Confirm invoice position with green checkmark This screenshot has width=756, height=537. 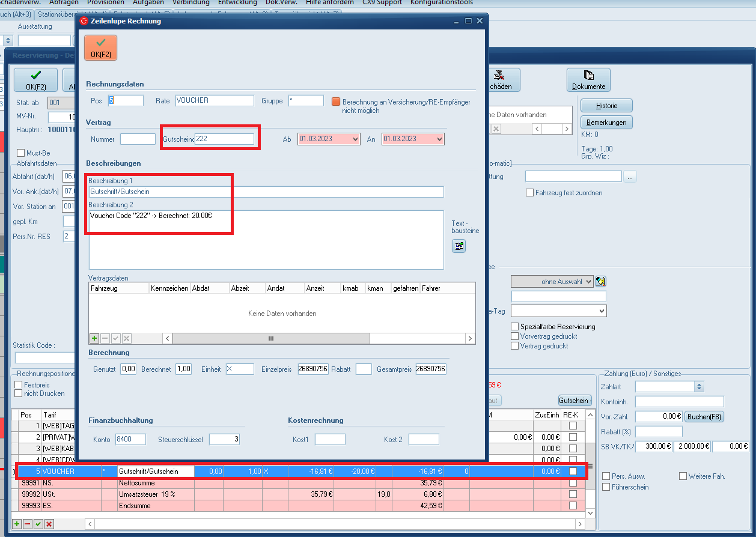38,524
